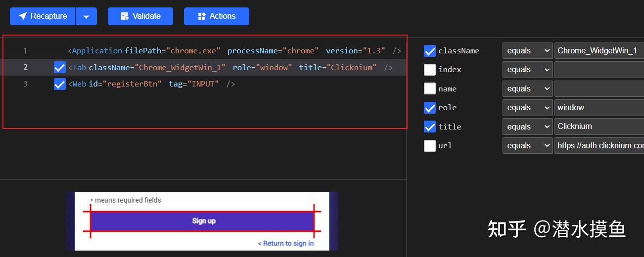
Task: Uncheck the Tab row checkbox
Action: click(60, 68)
